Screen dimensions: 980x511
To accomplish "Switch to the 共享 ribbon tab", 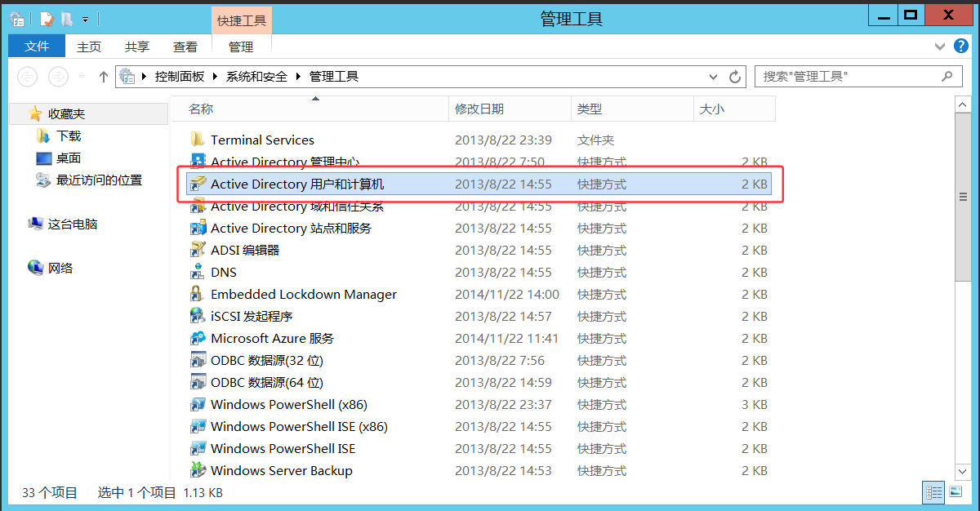I will point(137,47).
